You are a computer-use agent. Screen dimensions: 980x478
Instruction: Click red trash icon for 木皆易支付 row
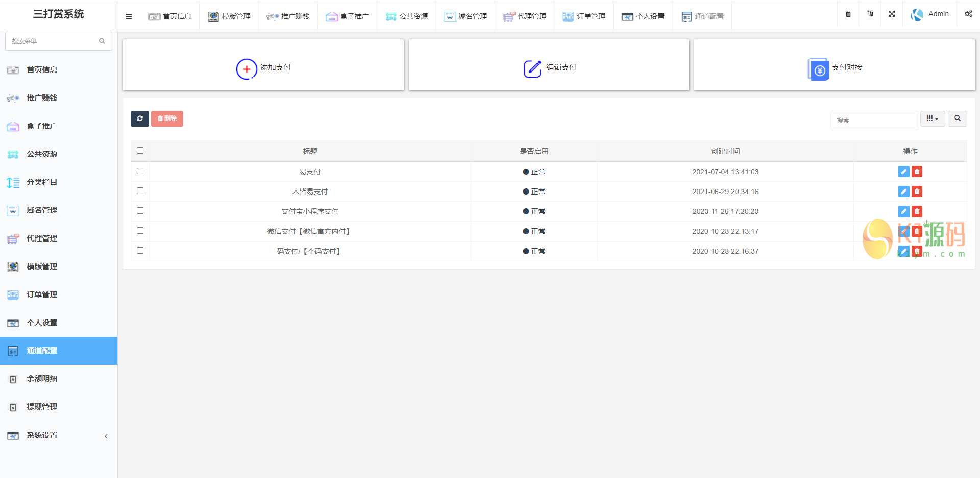[917, 192]
